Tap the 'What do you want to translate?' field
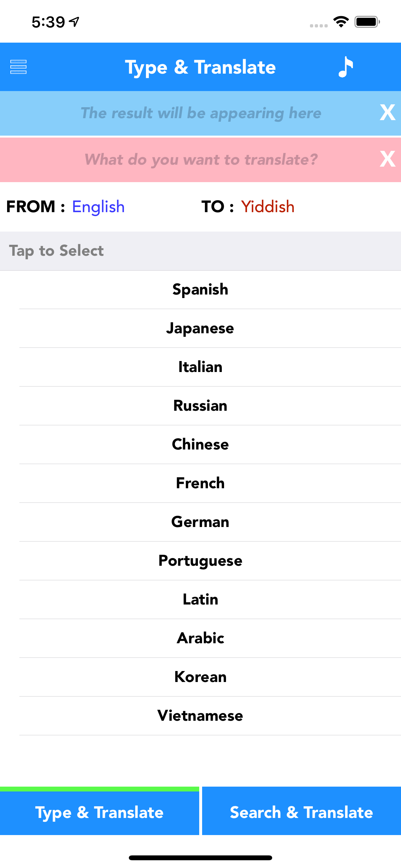The width and height of the screenshot is (401, 868). pos(200,160)
